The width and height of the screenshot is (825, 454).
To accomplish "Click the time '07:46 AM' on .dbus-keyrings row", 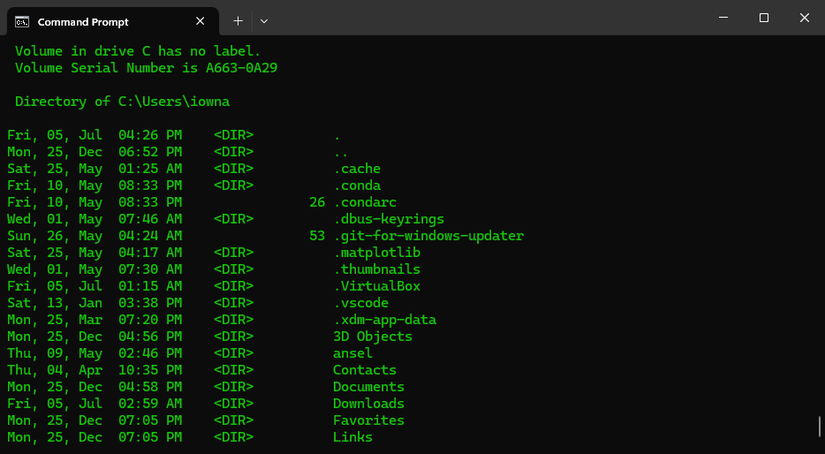I will tap(150, 219).
